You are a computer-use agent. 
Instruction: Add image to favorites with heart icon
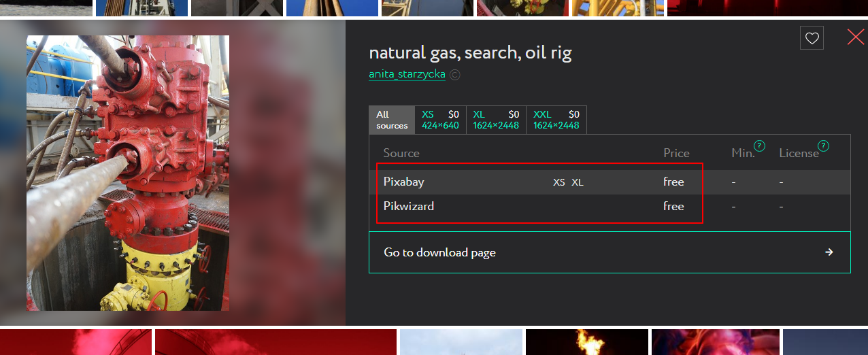click(812, 38)
